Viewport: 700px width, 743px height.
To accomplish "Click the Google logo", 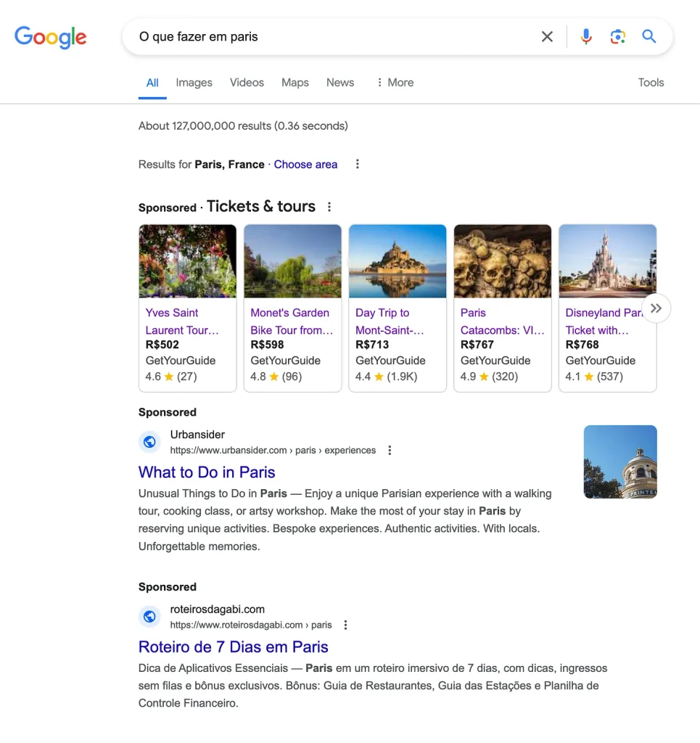I will pos(50,37).
